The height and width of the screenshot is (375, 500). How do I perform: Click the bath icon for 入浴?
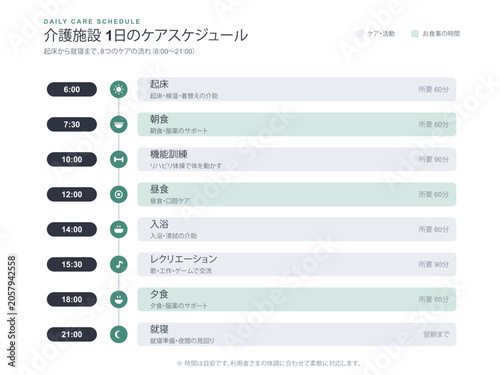(119, 229)
